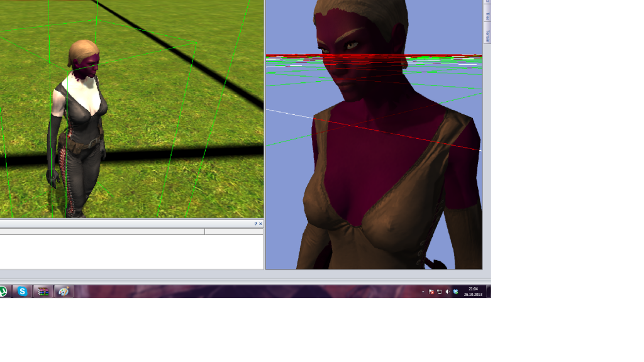Click the second column header in bottom panel
644x362 pixels.
pos(233,232)
